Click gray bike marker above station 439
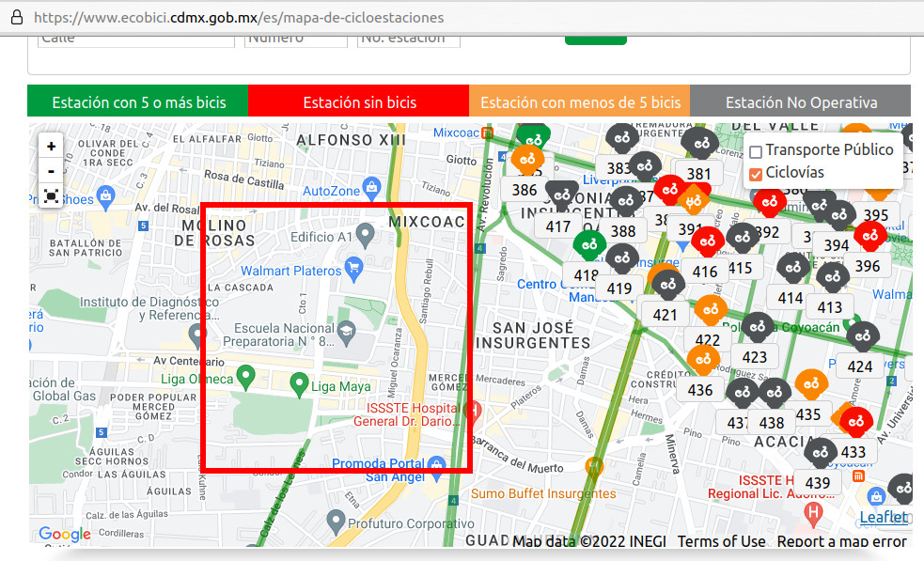This screenshot has height=561, width=924. tap(821, 454)
